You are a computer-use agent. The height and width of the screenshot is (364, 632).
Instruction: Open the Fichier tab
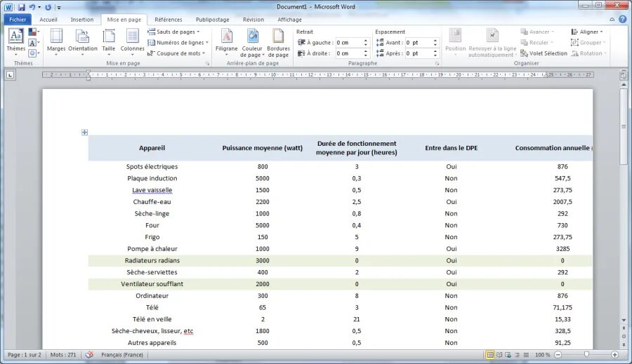click(x=18, y=20)
